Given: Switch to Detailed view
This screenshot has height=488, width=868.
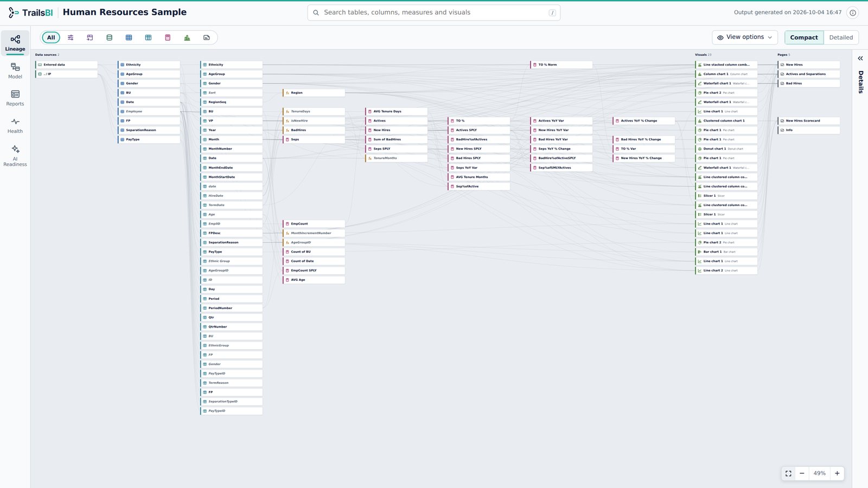Looking at the screenshot, I should tap(841, 37).
